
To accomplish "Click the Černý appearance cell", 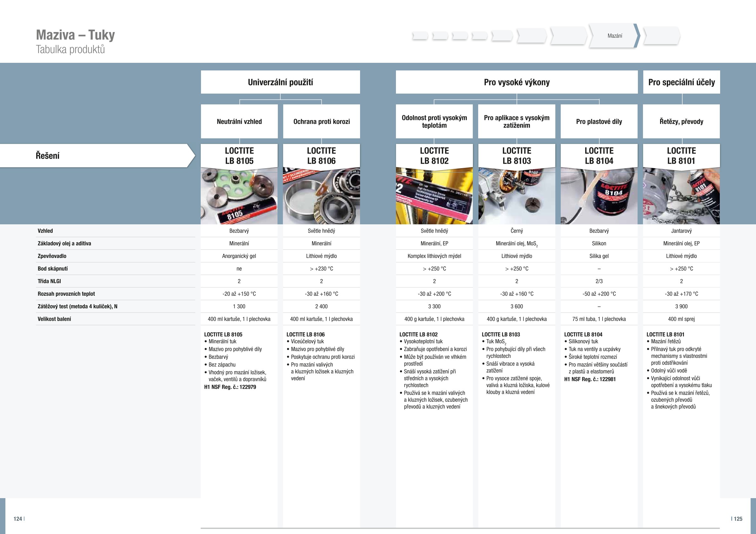I will [517, 231].
